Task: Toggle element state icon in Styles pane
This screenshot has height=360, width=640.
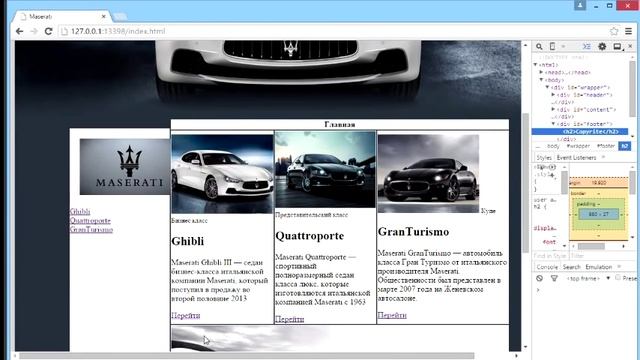Action: [x=552, y=167]
